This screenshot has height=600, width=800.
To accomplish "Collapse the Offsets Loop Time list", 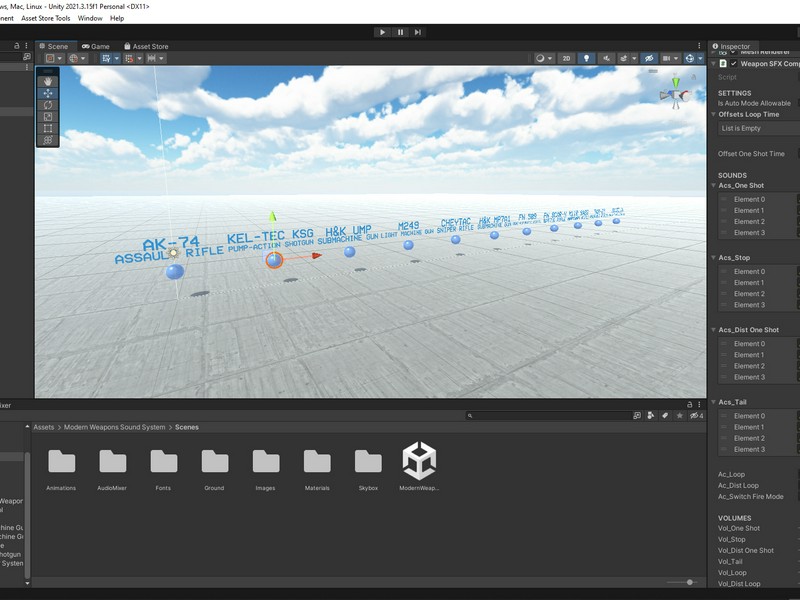I will coord(713,114).
